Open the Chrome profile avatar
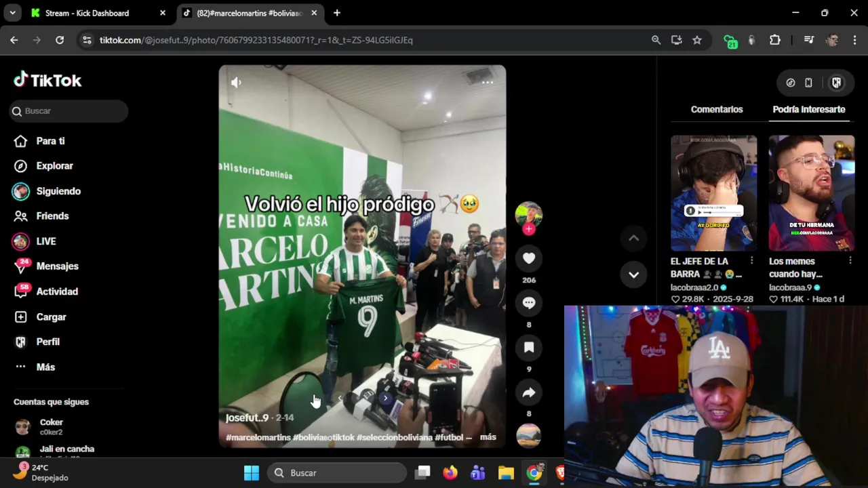868x488 pixels. click(x=832, y=40)
